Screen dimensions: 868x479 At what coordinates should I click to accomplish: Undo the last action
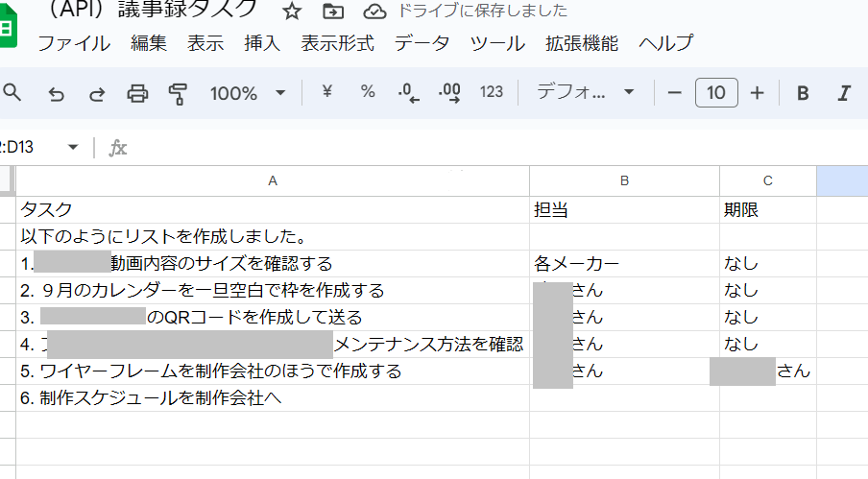pos(56,93)
